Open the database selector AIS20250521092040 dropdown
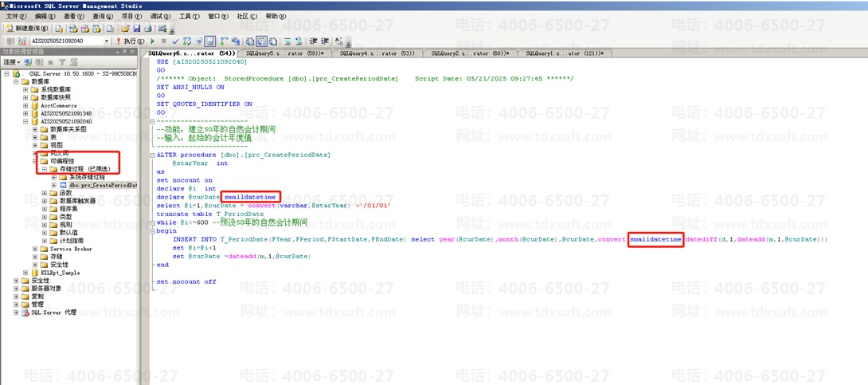The width and height of the screenshot is (868, 385). click(107, 41)
